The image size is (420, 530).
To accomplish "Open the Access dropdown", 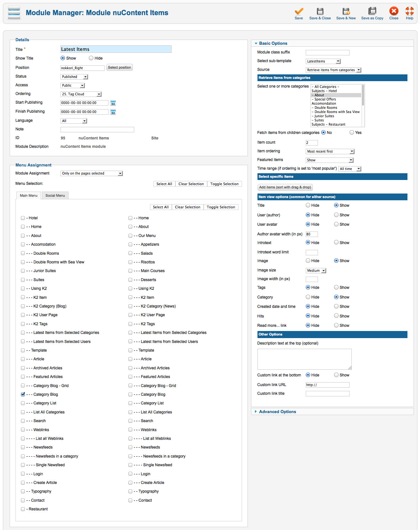I will tap(73, 85).
